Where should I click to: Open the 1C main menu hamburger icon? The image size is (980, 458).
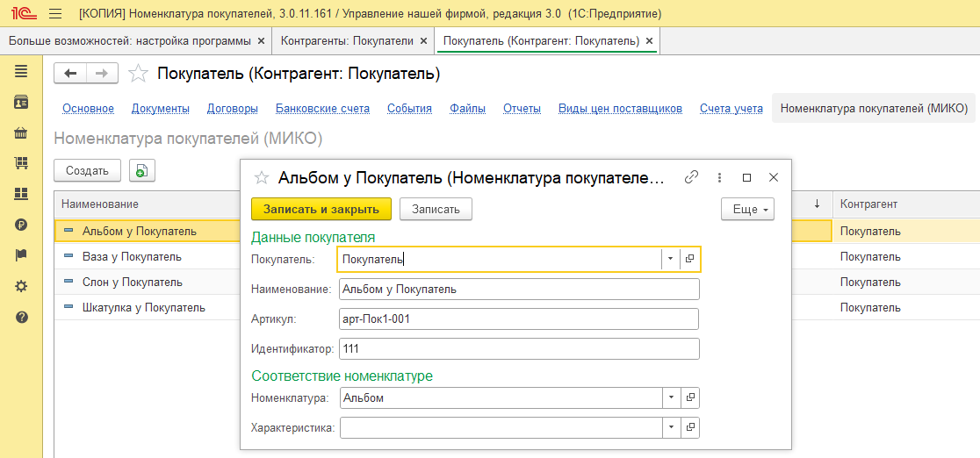(55, 13)
